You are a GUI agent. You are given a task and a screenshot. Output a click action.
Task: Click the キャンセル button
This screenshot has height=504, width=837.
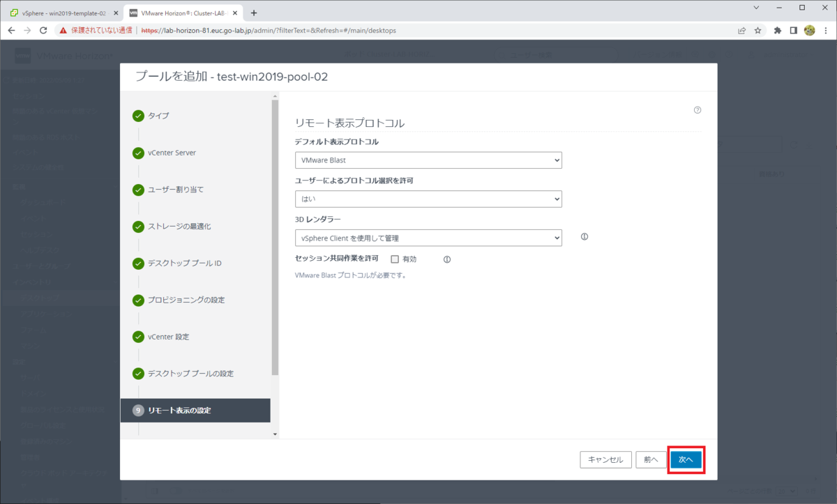pyautogui.click(x=605, y=459)
